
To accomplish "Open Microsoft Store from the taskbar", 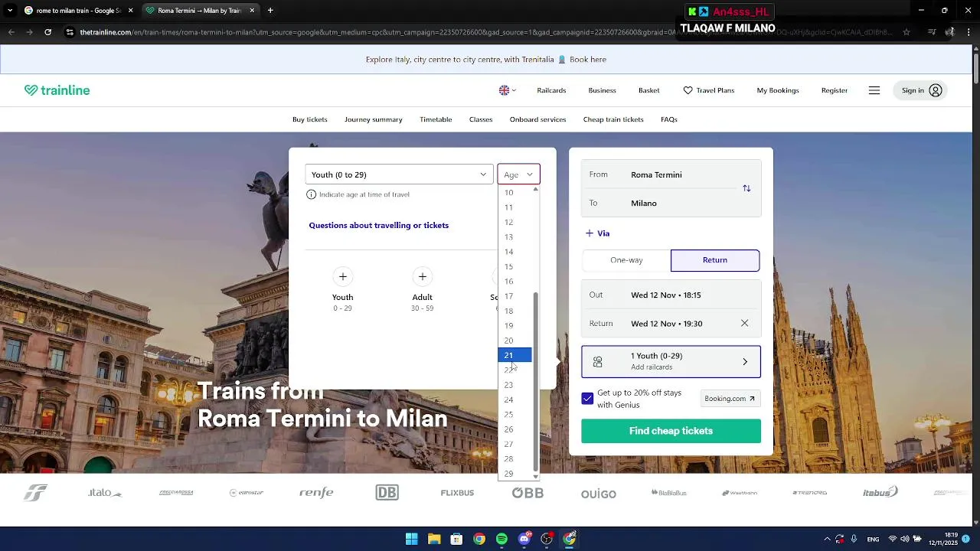I will coord(456,539).
